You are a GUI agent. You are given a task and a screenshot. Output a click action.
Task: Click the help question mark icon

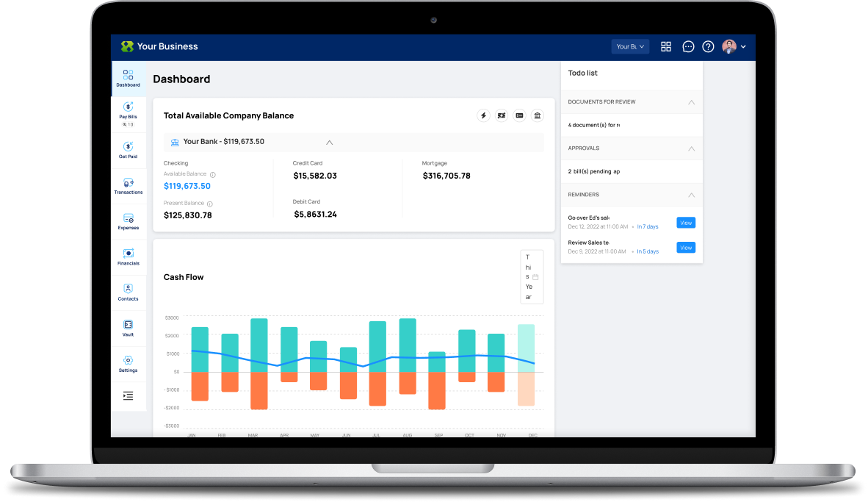pyautogui.click(x=708, y=46)
